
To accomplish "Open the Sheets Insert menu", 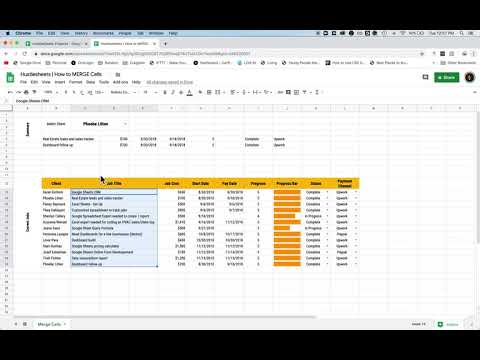I will 60,82.
